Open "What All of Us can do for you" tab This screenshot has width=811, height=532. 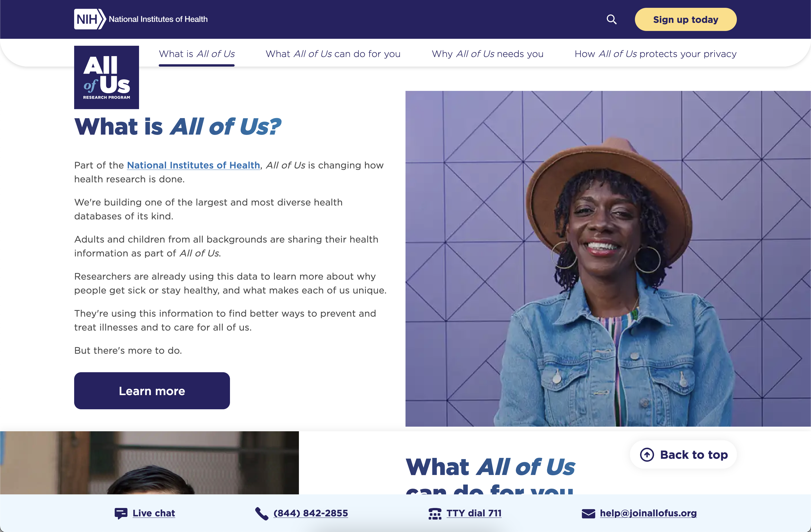pyautogui.click(x=333, y=54)
